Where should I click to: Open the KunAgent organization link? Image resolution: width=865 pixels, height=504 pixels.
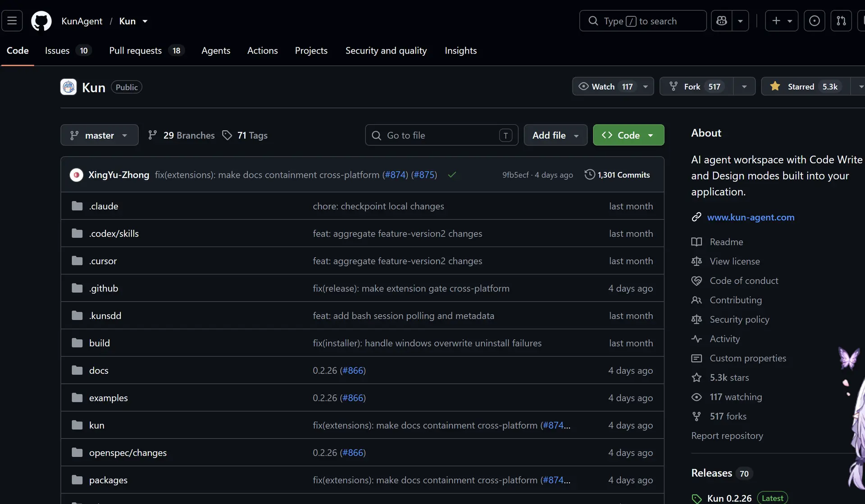pyautogui.click(x=82, y=21)
